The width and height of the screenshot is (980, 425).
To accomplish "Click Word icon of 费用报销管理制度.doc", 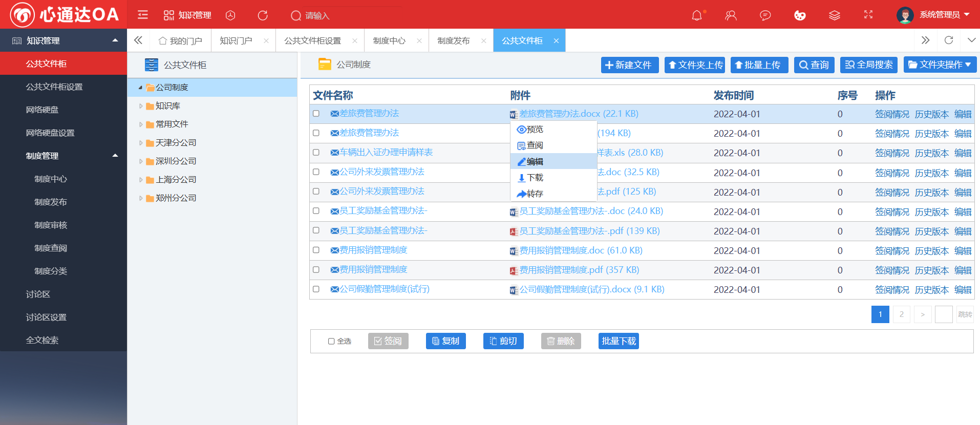I will click(514, 251).
